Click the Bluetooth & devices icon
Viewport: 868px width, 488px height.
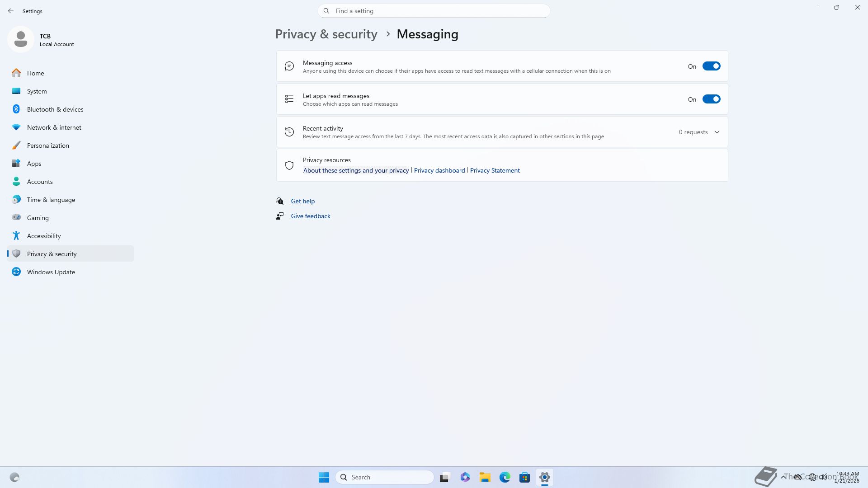[x=16, y=109]
